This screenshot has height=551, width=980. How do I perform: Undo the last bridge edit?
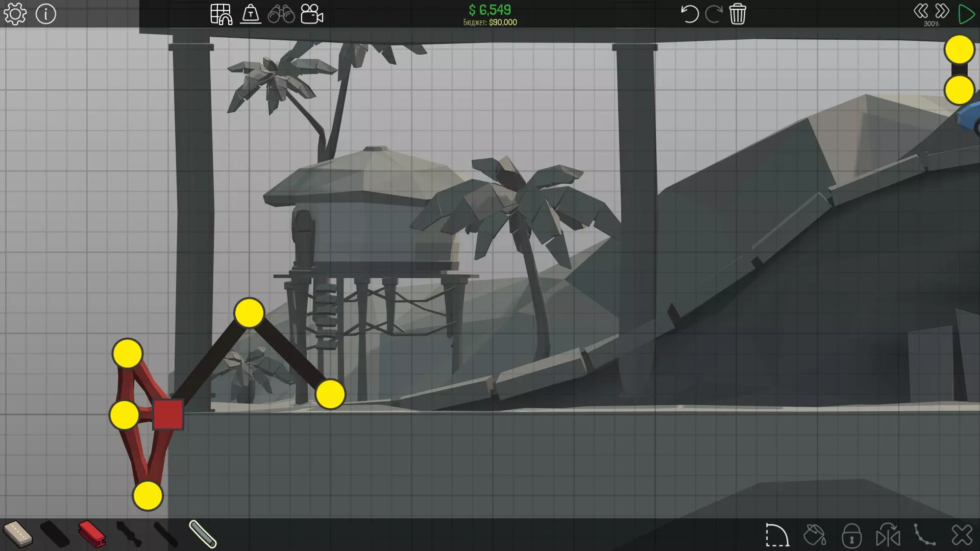pyautogui.click(x=689, y=14)
